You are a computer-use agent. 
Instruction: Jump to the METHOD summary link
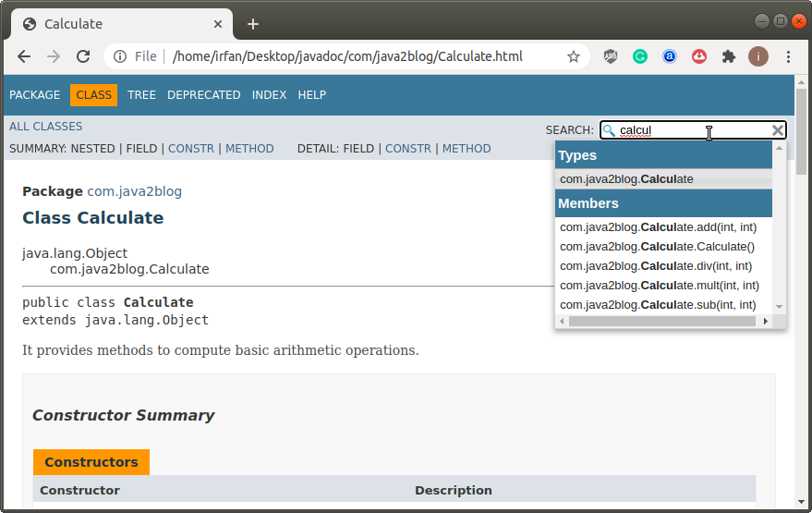point(249,149)
